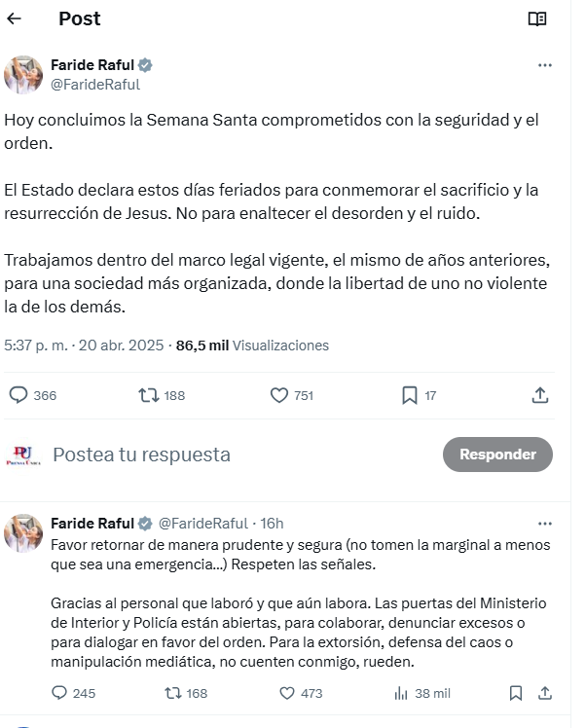Open the 86,5 mil Visualizaciones link

pos(252,346)
